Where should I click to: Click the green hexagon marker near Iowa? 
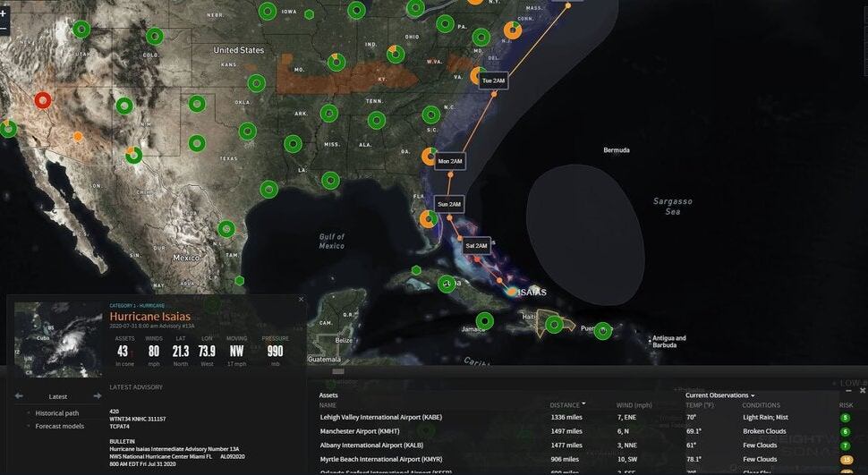click(x=309, y=14)
